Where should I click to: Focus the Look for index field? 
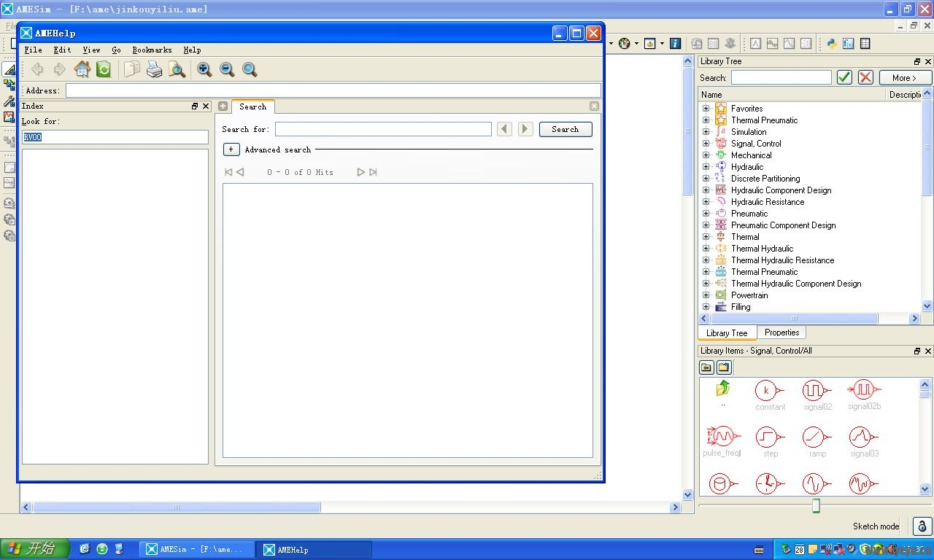pyautogui.click(x=115, y=137)
